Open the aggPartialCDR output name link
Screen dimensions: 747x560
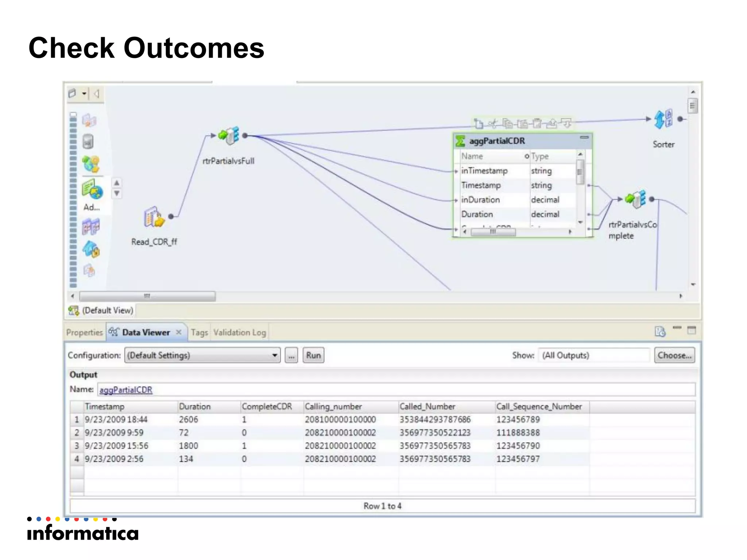click(x=126, y=390)
